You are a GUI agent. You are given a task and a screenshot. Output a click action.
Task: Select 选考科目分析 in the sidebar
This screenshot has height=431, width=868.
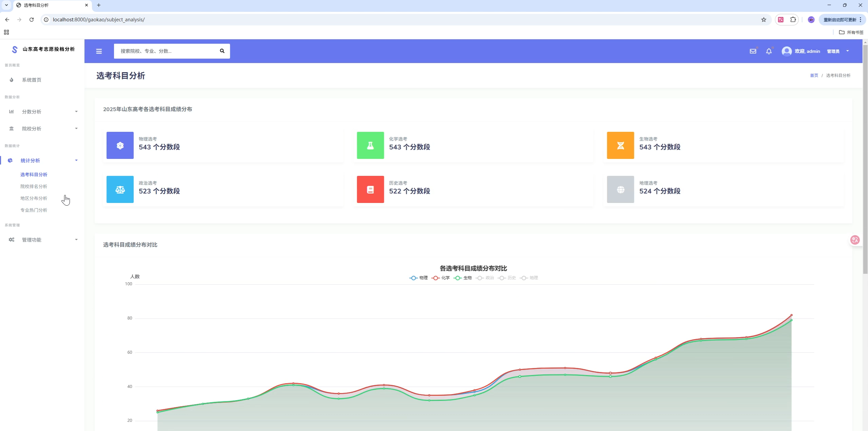click(34, 175)
